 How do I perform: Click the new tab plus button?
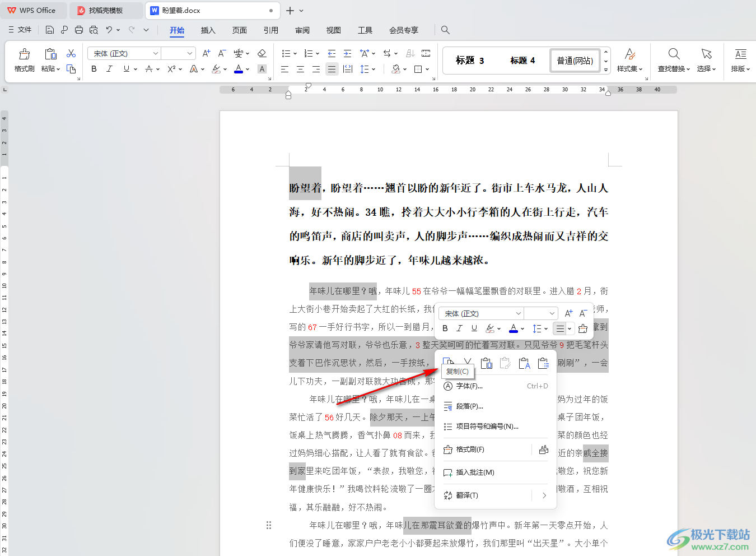click(290, 10)
